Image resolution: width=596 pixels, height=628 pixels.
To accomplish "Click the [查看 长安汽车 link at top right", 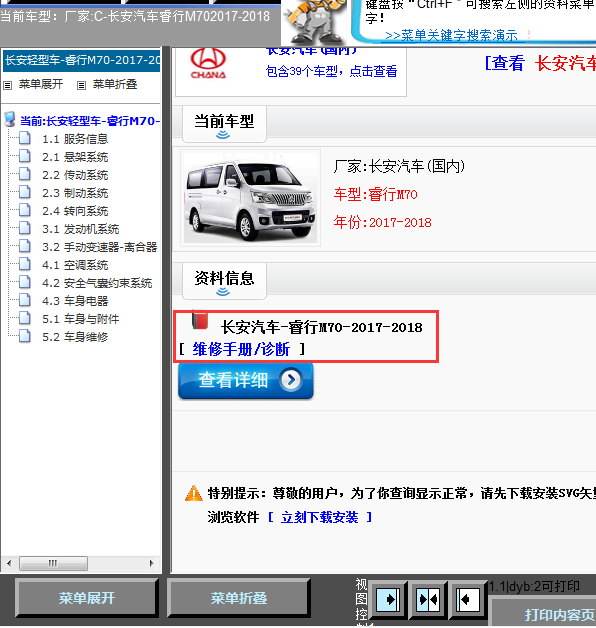I will [x=540, y=63].
